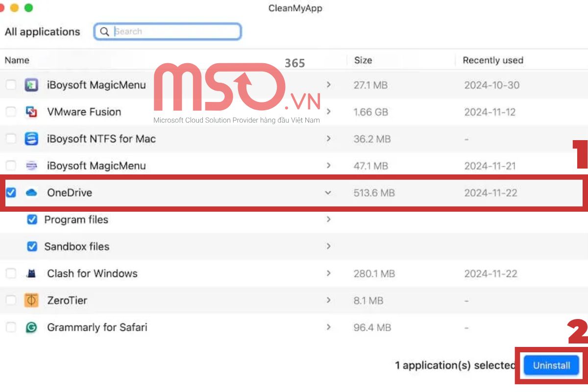Expand the Program files chevron

328,220
